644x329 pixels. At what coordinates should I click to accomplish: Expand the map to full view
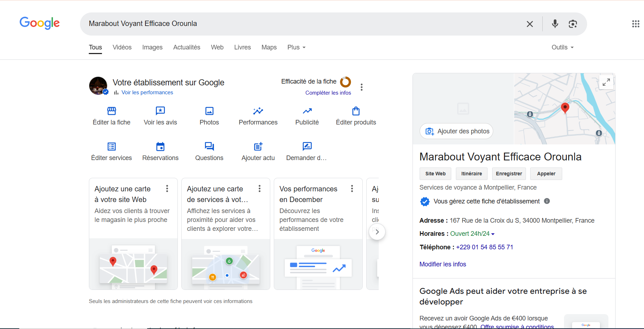(x=606, y=82)
